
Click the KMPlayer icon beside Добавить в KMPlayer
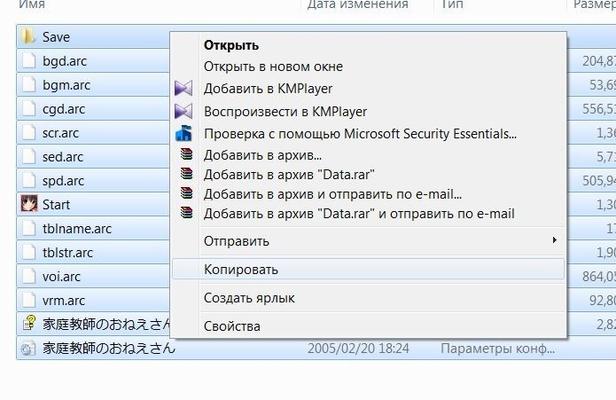tap(183, 88)
